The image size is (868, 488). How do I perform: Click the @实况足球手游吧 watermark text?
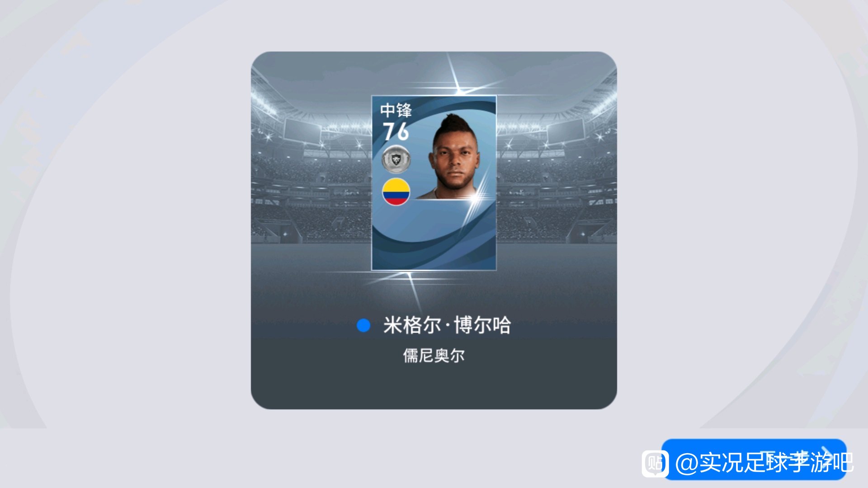tap(764, 463)
